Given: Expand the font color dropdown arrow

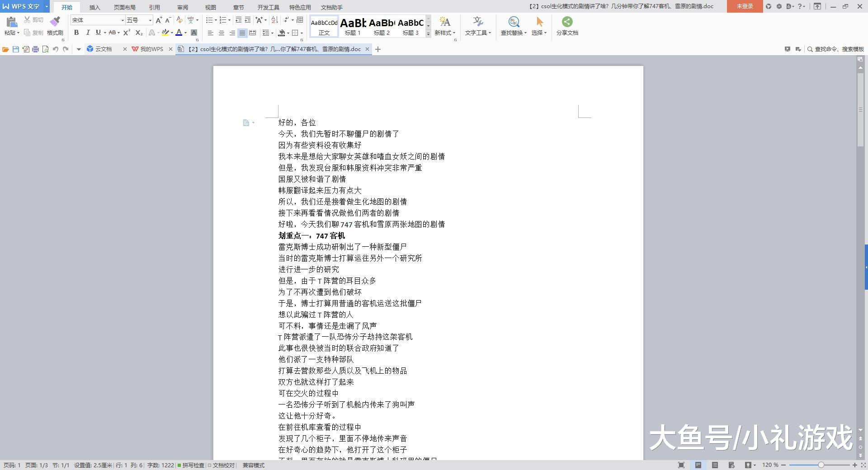Looking at the screenshot, I should [x=185, y=33].
